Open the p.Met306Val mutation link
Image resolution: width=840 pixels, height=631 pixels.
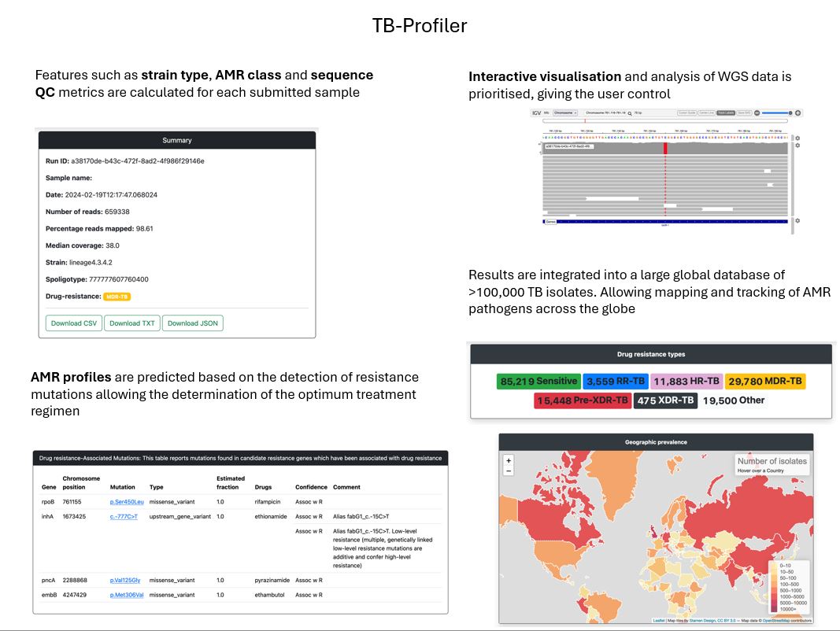(127, 596)
